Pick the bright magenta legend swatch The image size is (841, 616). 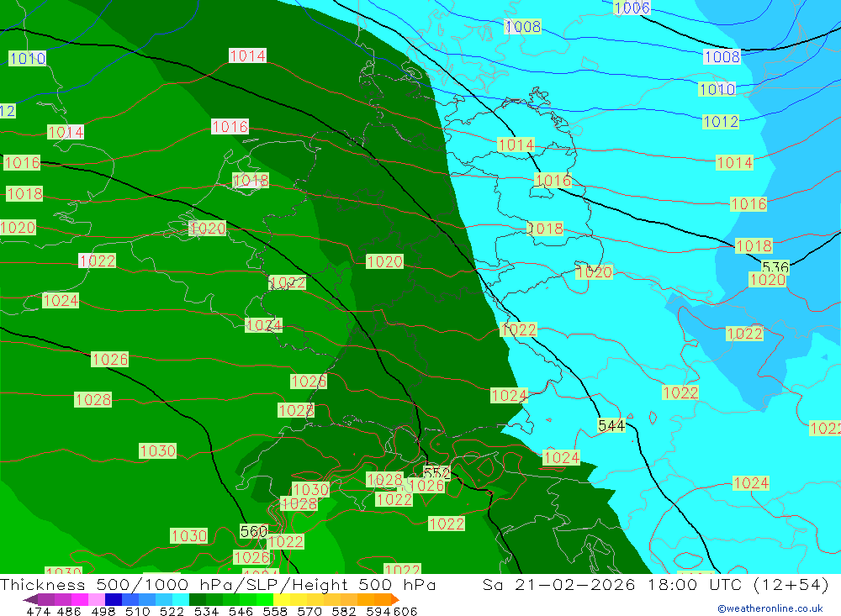tap(80, 599)
